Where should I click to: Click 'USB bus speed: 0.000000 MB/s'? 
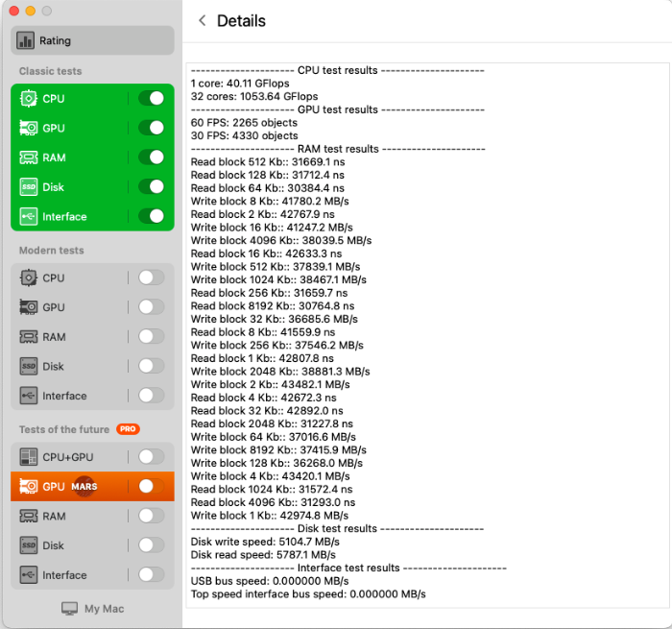click(270, 581)
